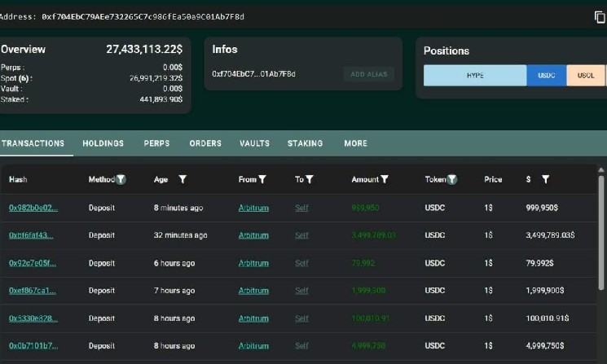The height and width of the screenshot is (364, 607).
Task: Click the Vault 0.00$ overview row
Action: click(91, 89)
